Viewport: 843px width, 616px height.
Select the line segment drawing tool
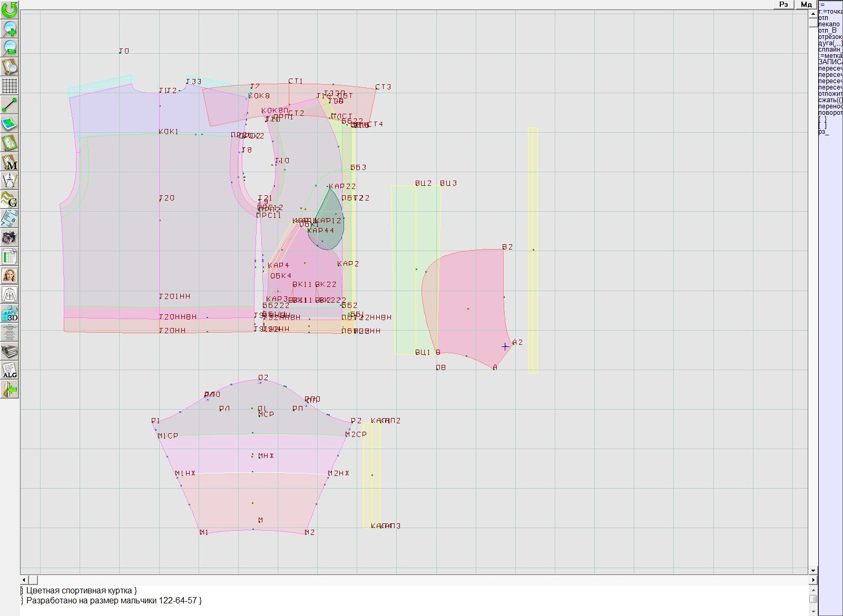tap(9, 105)
